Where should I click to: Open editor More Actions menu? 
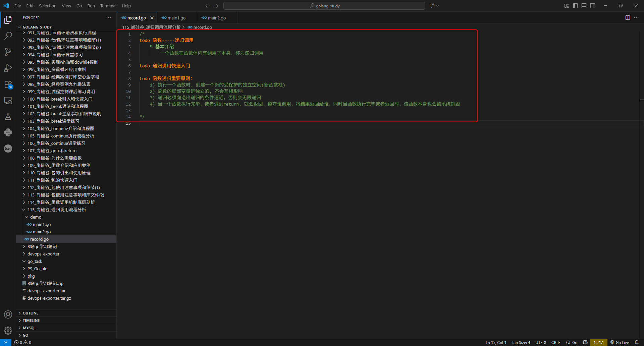click(636, 18)
